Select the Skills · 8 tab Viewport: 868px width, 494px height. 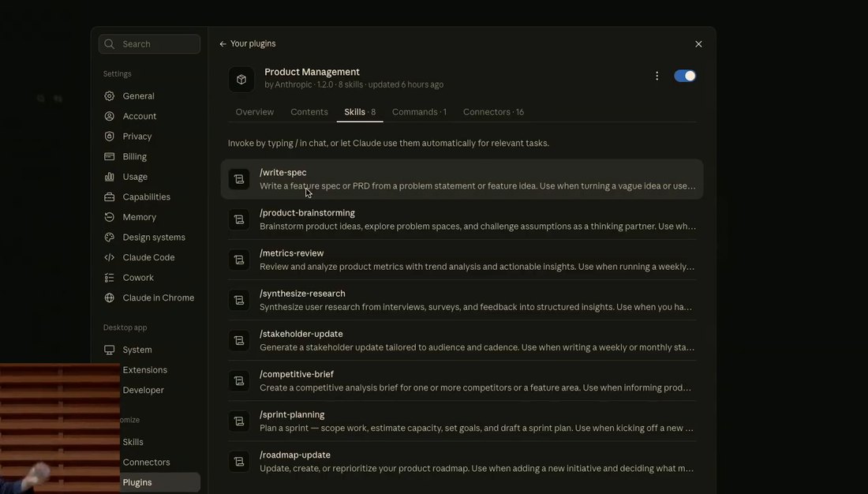pyautogui.click(x=360, y=112)
